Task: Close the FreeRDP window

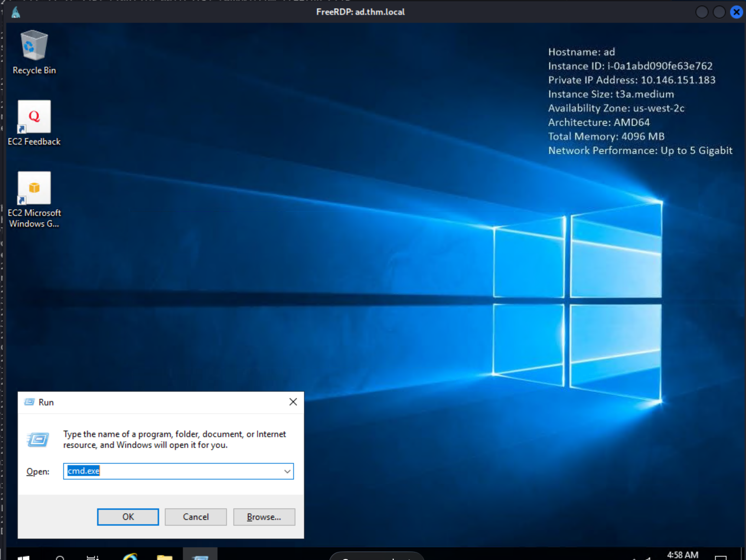Action: coord(736,12)
